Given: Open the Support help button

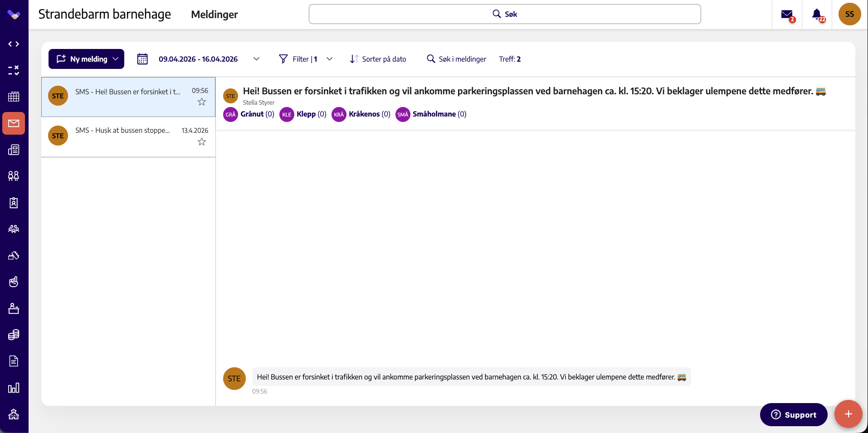Looking at the screenshot, I should click(794, 414).
